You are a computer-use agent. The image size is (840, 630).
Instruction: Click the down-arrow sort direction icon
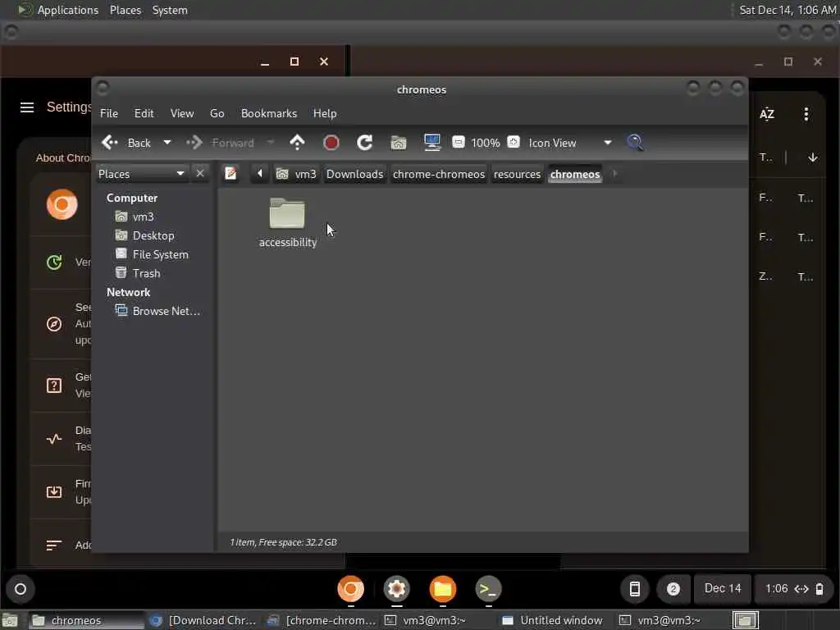813,157
